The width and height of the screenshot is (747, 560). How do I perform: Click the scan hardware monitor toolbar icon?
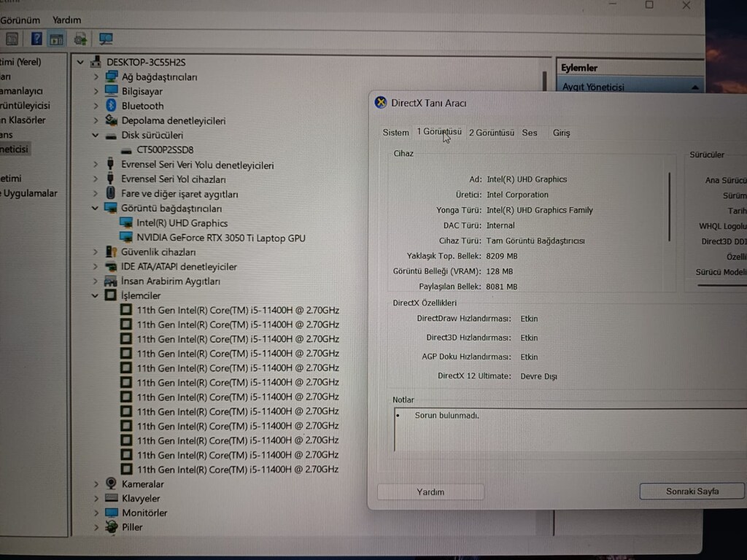coord(106,39)
